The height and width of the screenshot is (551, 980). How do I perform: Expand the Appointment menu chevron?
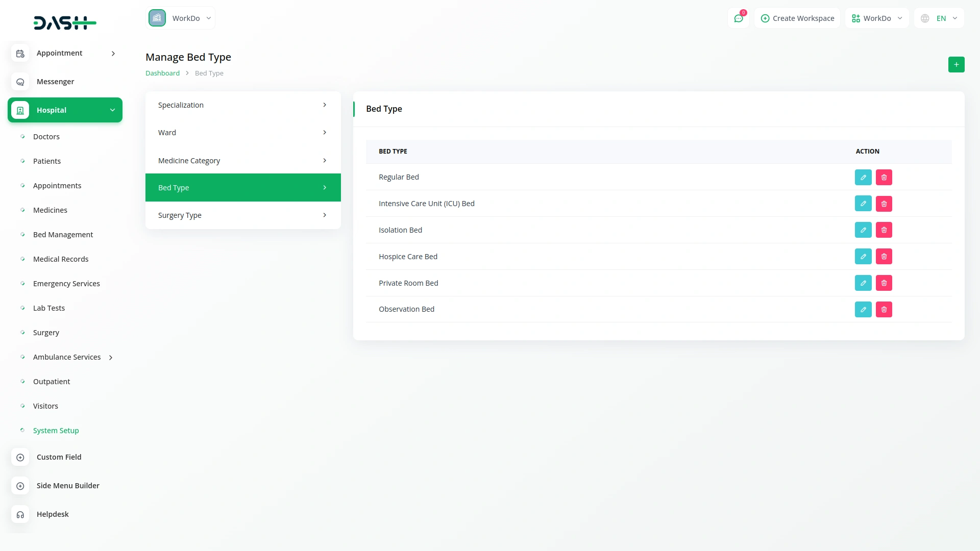pos(113,54)
